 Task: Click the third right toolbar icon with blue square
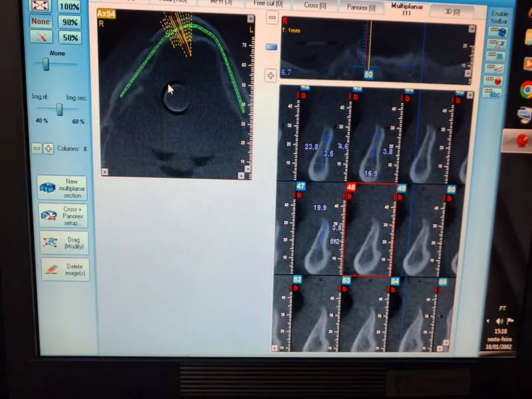pyautogui.click(x=495, y=56)
